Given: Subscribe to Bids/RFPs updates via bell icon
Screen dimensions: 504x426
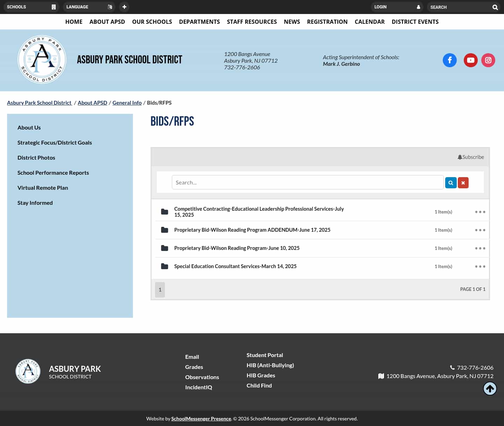Looking at the screenshot, I should (x=470, y=157).
